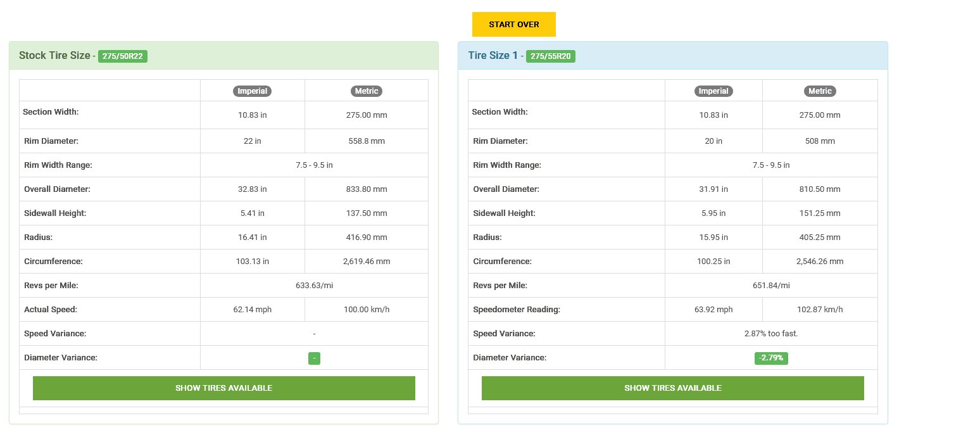Select the 16.41 in radius value

253,237
